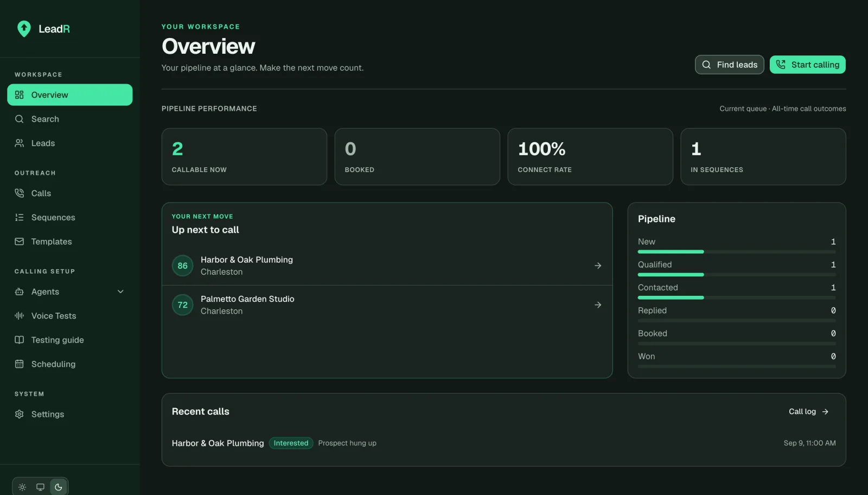
Task: Click the arrow on Harbor & Oak Plumbing up-next row
Action: [598, 266]
